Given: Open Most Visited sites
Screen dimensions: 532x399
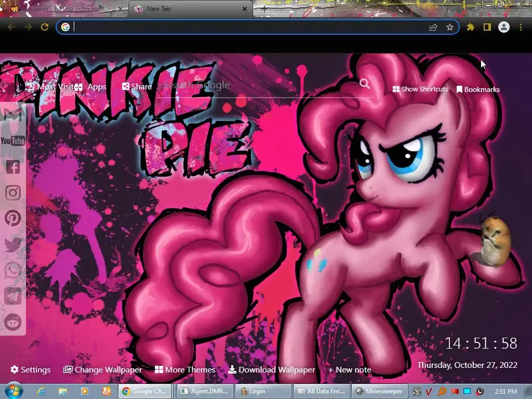Looking at the screenshot, I should [x=50, y=87].
